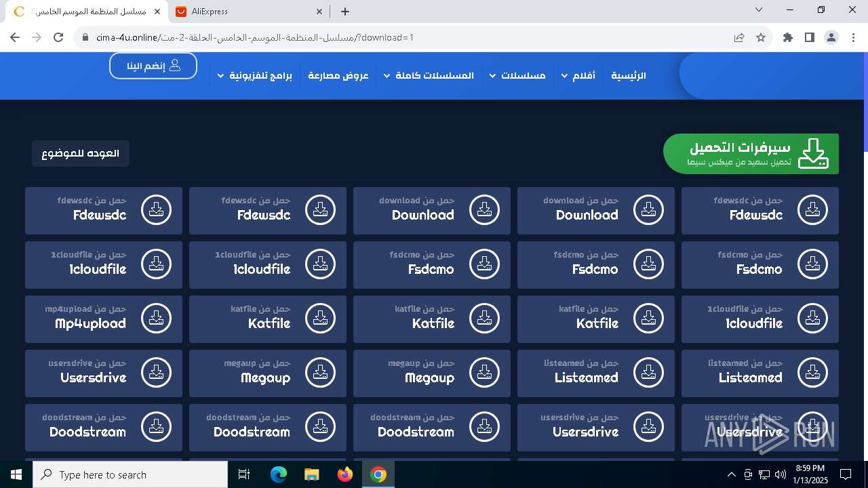Go to الرئيسية home menu item
Image resolution: width=868 pixels, height=488 pixels.
click(629, 76)
